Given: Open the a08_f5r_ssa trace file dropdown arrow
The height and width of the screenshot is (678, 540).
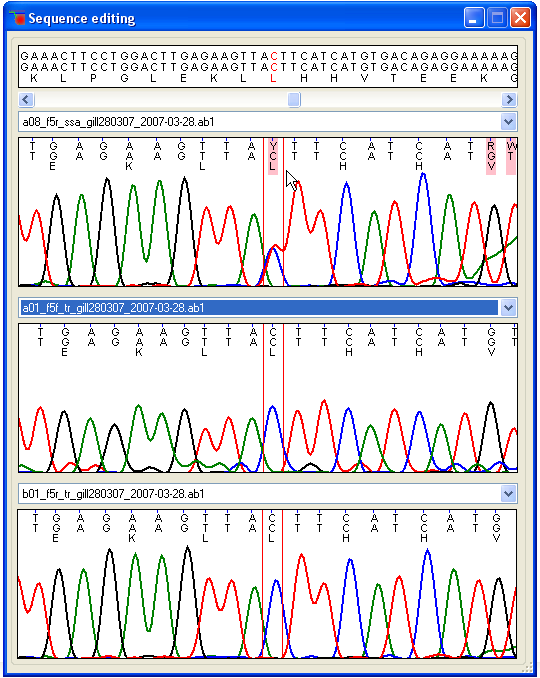Looking at the screenshot, I should click(508, 122).
